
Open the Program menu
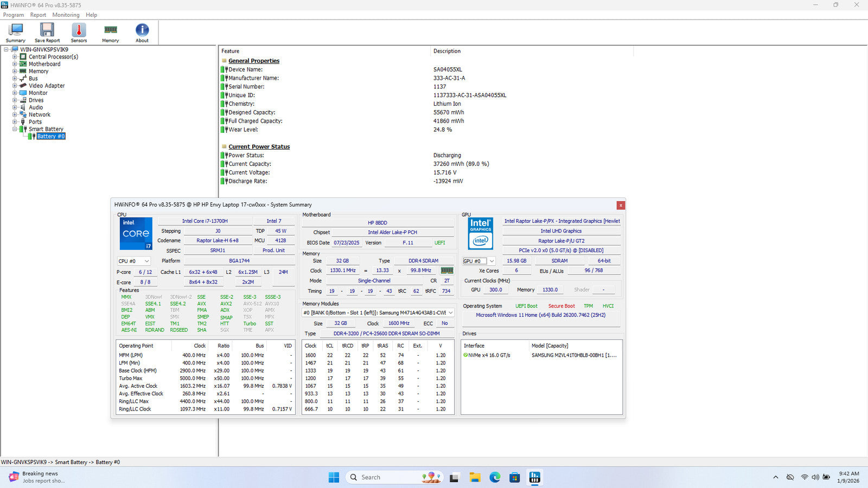(14, 15)
